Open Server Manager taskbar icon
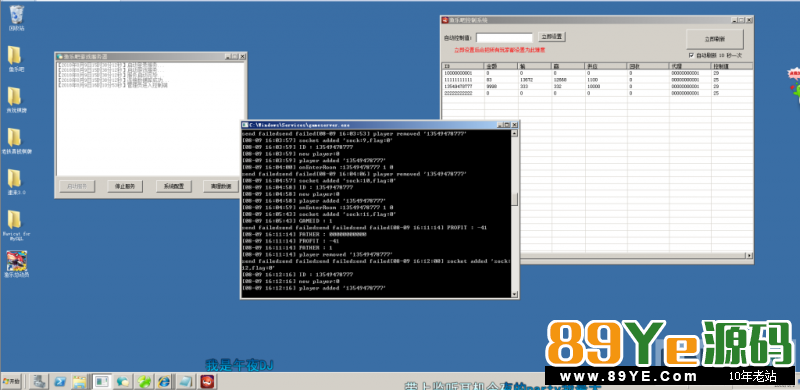Screen dimensions: 800x390 pyautogui.click(x=40, y=381)
